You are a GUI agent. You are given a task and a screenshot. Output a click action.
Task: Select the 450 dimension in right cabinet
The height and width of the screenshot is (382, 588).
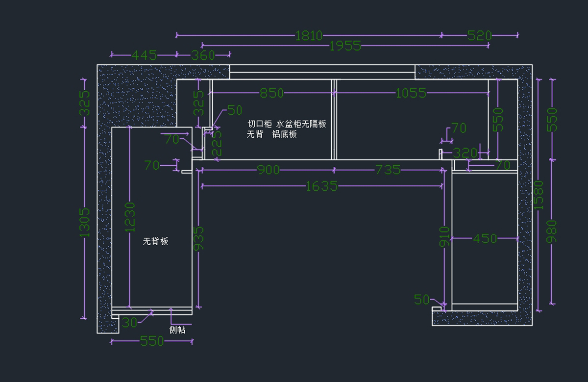pyautogui.click(x=485, y=239)
